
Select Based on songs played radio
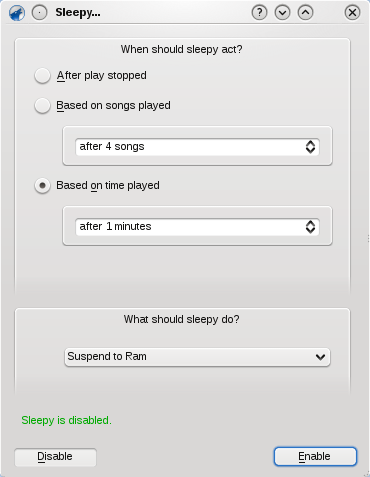click(42, 106)
